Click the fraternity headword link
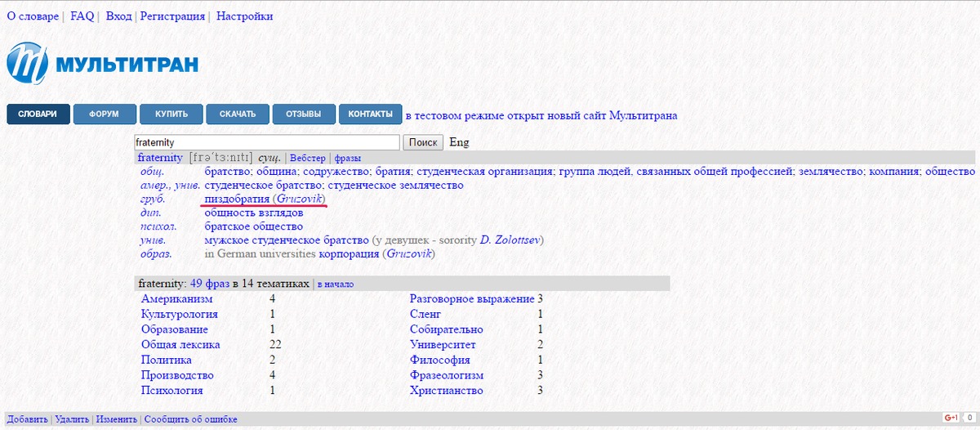 coord(160,158)
